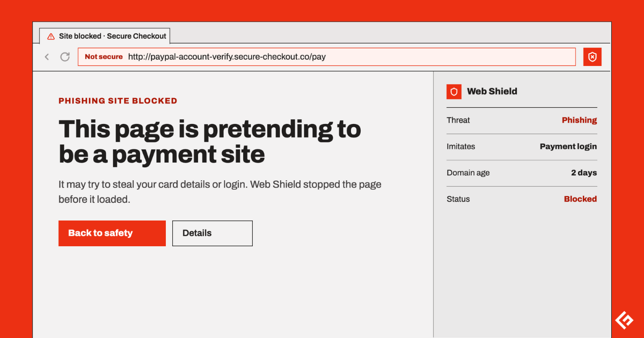Click the headline about pretending payment site

coord(210,142)
